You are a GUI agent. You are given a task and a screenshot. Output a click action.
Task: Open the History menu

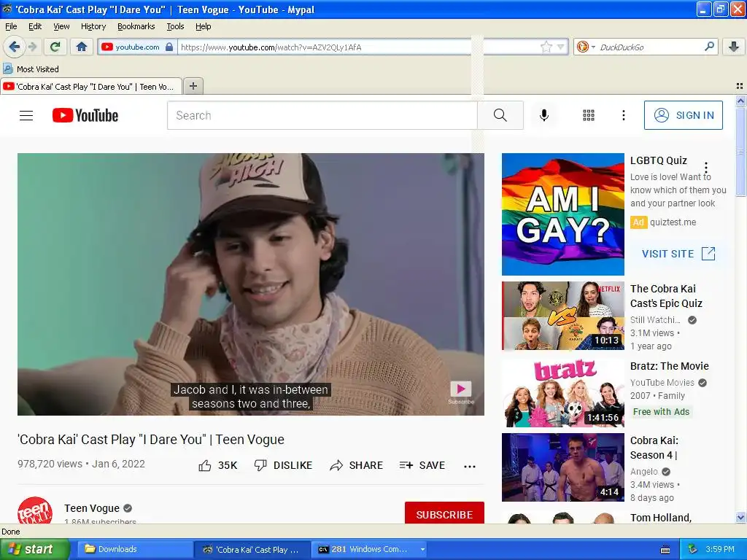click(93, 26)
